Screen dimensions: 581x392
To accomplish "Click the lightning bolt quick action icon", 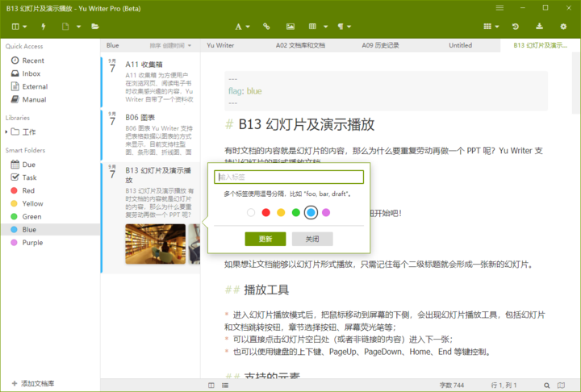I will (44, 27).
